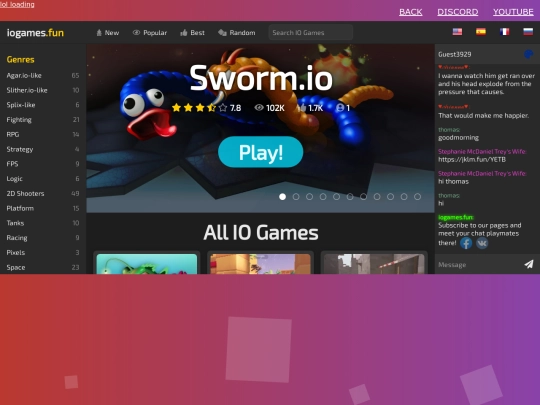Browse the Space genre

43,267
